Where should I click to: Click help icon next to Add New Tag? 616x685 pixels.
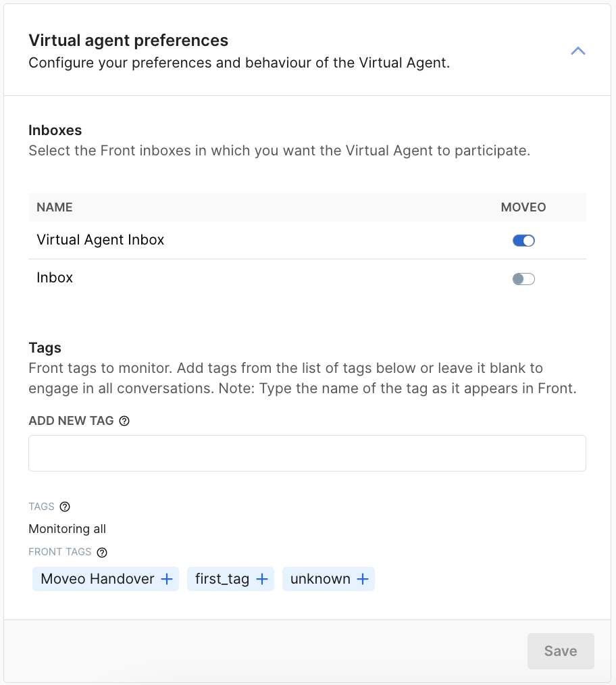[124, 421]
